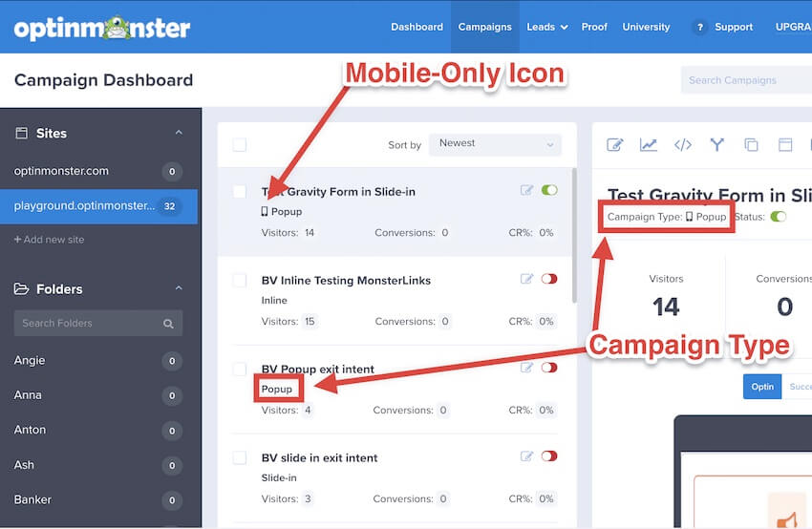Go to Dashboard in top navigation
812x529 pixels.
coord(417,27)
